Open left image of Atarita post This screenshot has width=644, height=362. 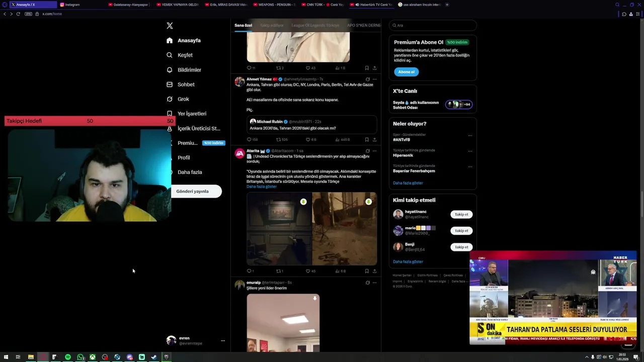(279, 229)
